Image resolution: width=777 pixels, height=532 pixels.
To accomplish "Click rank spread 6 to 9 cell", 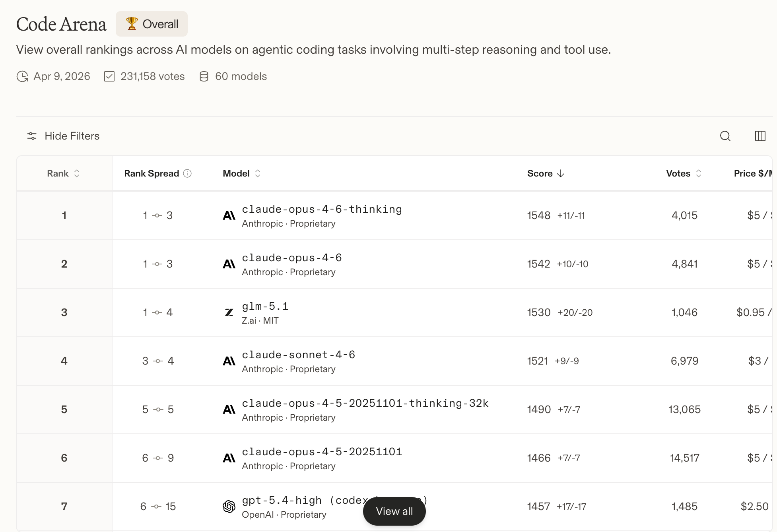I will 158,458.
